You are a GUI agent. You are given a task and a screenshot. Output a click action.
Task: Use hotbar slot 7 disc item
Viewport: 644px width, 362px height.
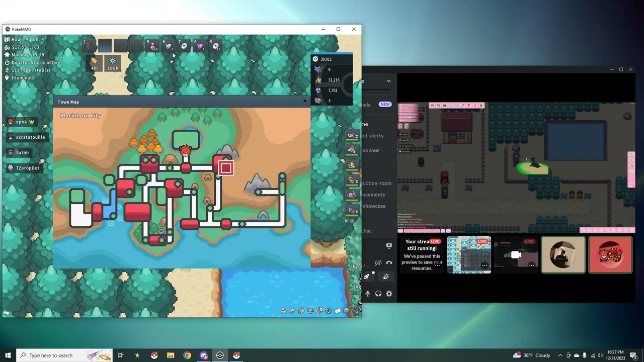(184, 46)
